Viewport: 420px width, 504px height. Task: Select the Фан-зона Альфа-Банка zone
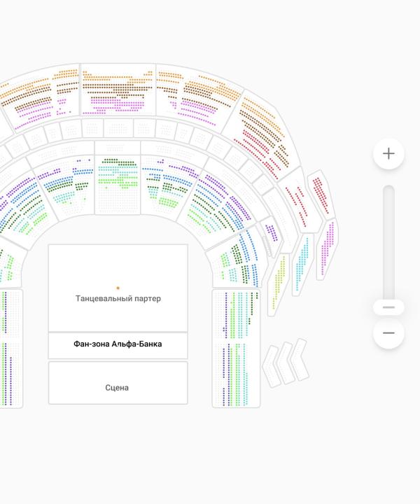118,344
